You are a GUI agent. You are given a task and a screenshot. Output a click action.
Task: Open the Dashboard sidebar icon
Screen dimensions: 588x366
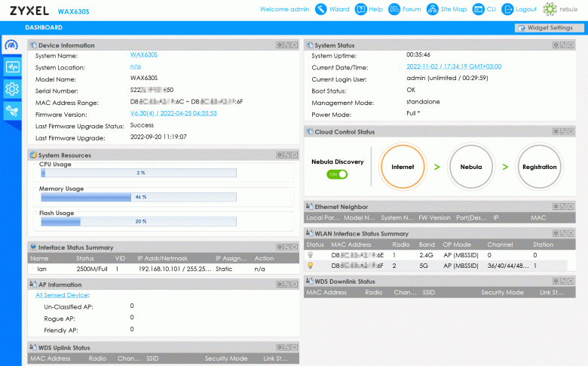tap(11, 45)
